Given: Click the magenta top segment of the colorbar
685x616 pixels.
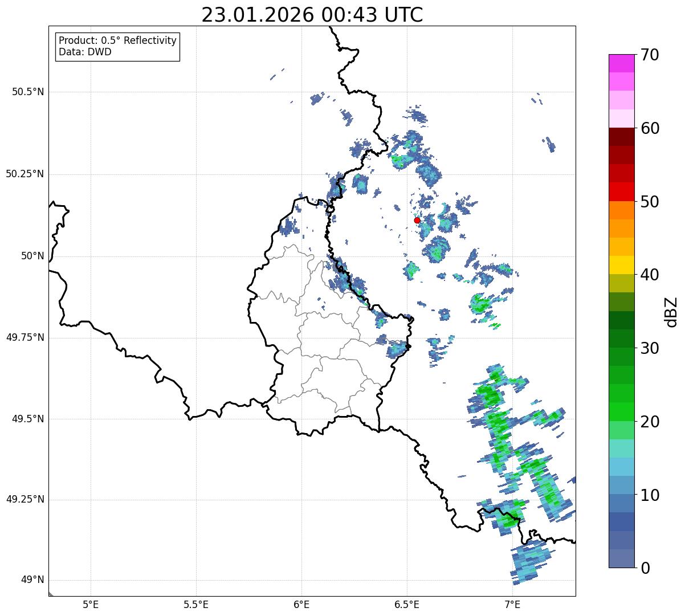Looking at the screenshot, I should (x=622, y=63).
